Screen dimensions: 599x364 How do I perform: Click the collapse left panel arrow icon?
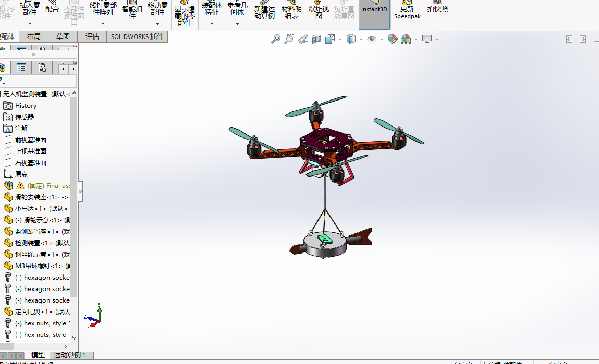click(569, 39)
